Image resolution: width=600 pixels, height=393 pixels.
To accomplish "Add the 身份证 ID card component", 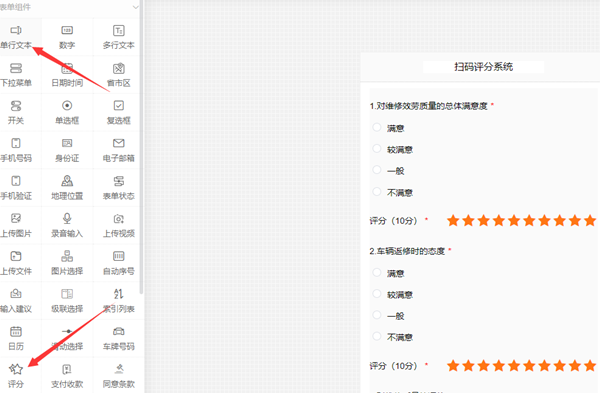I will tap(67, 150).
